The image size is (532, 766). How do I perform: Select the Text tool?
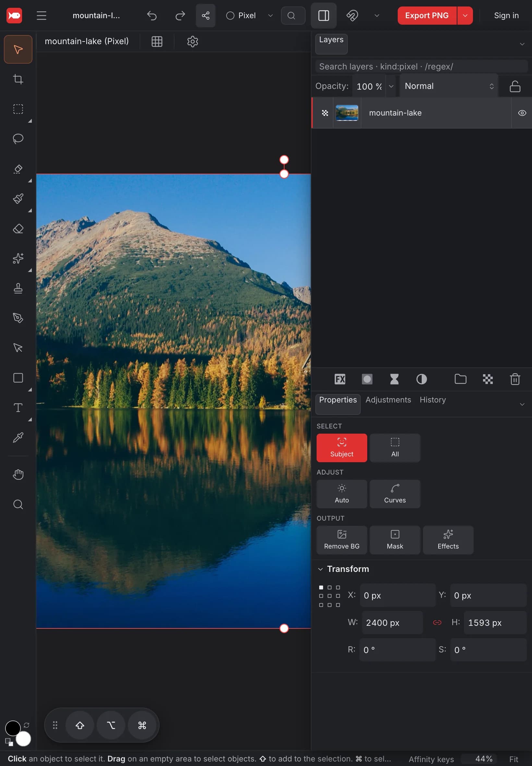pyautogui.click(x=18, y=408)
